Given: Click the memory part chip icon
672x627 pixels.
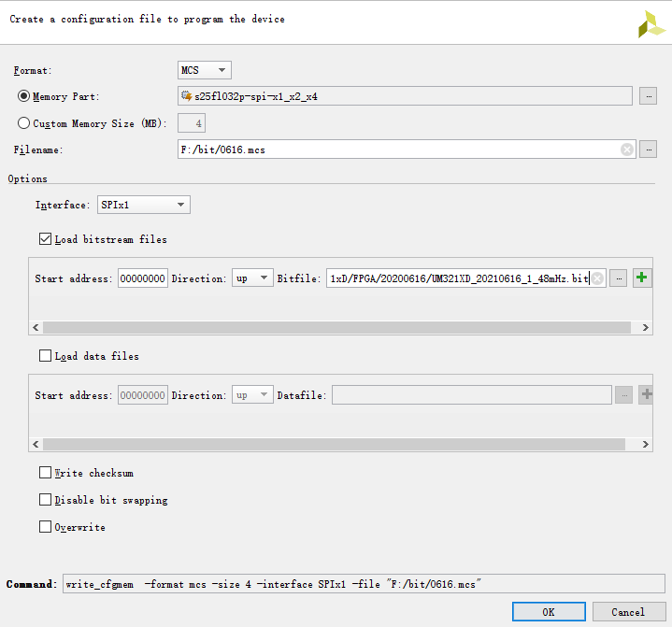Looking at the screenshot, I should (x=186, y=96).
